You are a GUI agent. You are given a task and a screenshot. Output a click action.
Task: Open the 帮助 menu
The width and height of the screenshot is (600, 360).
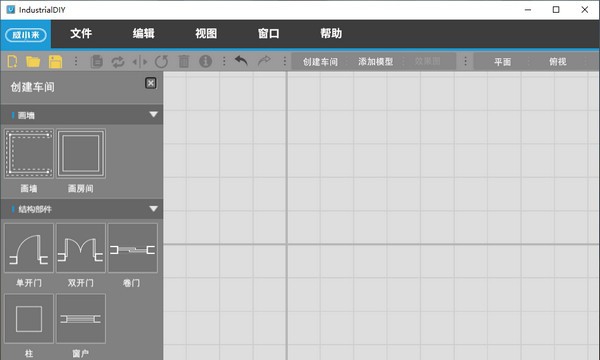click(331, 34)
